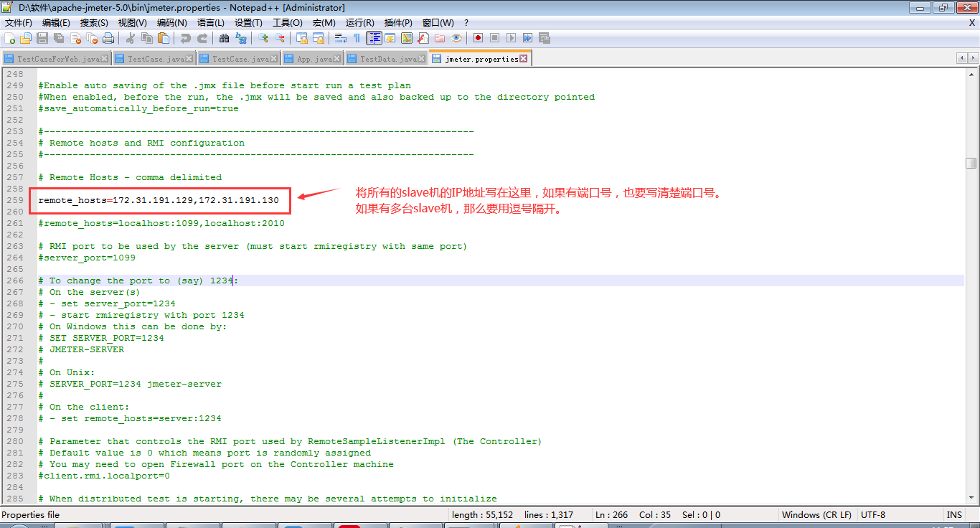Viewport: 980px width, 528px height.
Task: Click the scrollbar down arrow
Action: point(971,499)
